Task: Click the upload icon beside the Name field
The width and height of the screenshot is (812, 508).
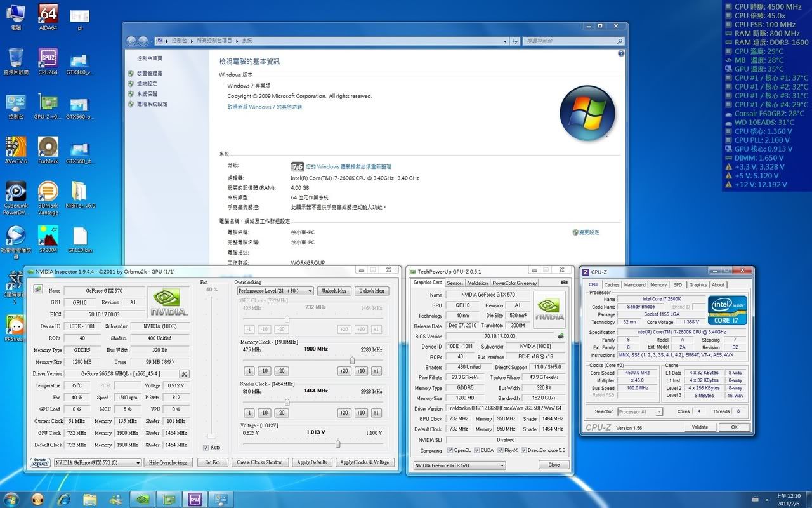Action: 37,290
